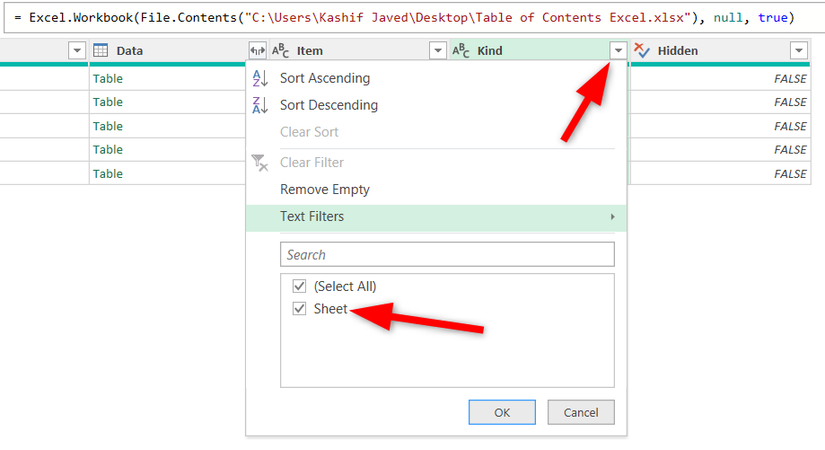
Task: Uncheck the Sheet checkbox
Action: (x=299, y=308)
